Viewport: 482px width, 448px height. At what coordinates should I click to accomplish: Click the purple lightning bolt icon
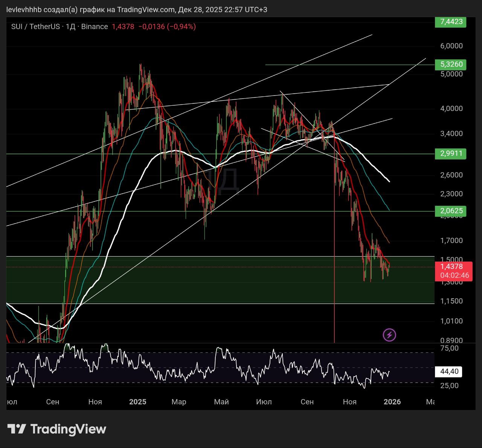(389, 335)
